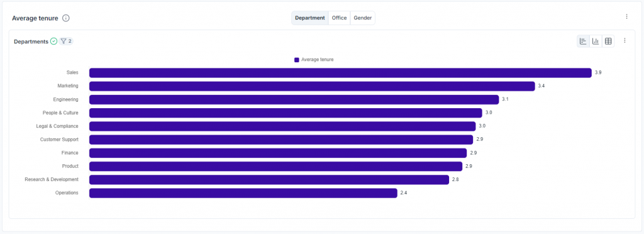The height and width of the screenshot is (234, 644).
Task: Click the People & Culture bar
Action: (x=286, y=113)
